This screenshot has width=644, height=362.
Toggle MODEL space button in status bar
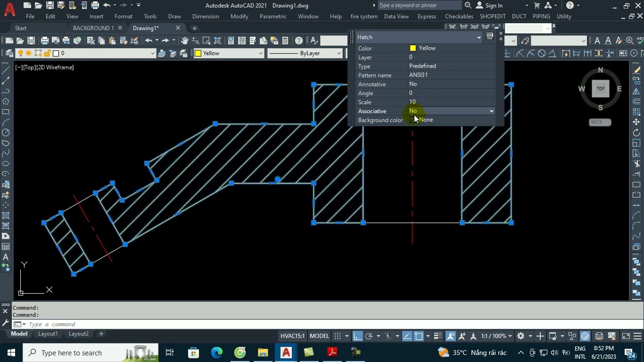tap(319, 336)
